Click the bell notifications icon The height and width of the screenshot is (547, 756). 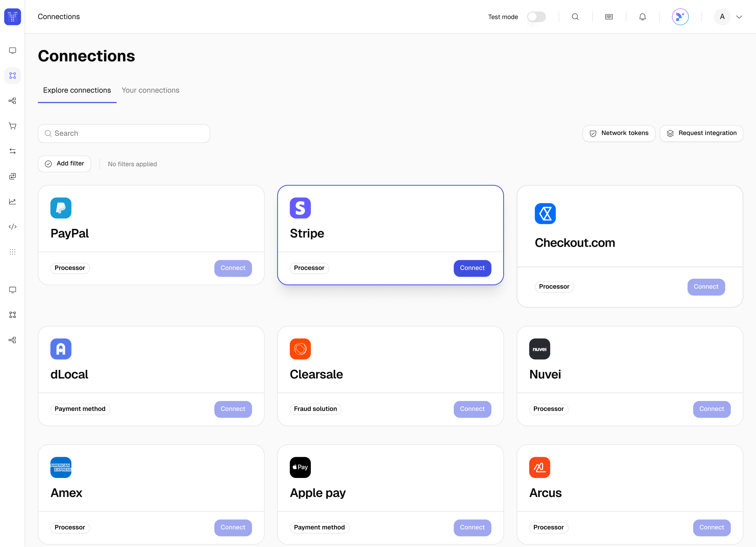pos(642,17)
